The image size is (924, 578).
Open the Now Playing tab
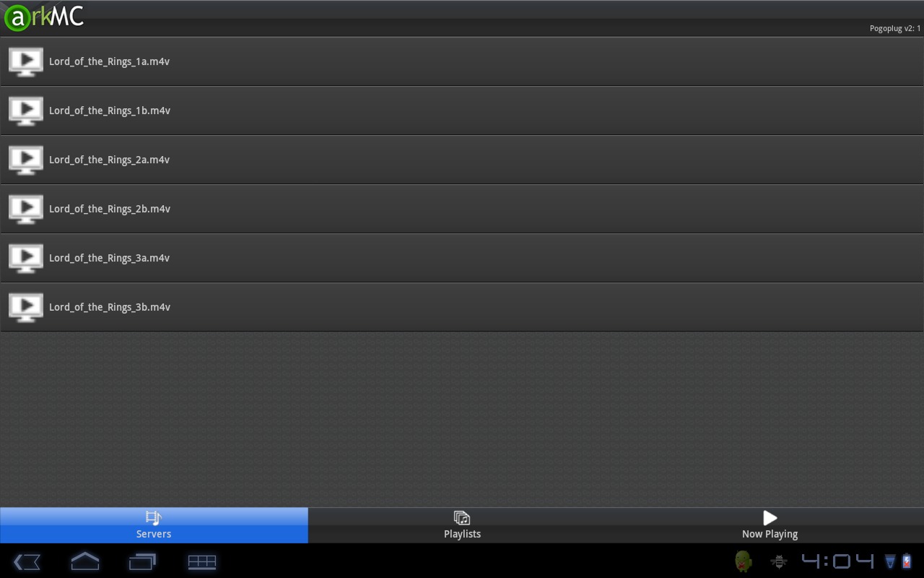(770, 525)
